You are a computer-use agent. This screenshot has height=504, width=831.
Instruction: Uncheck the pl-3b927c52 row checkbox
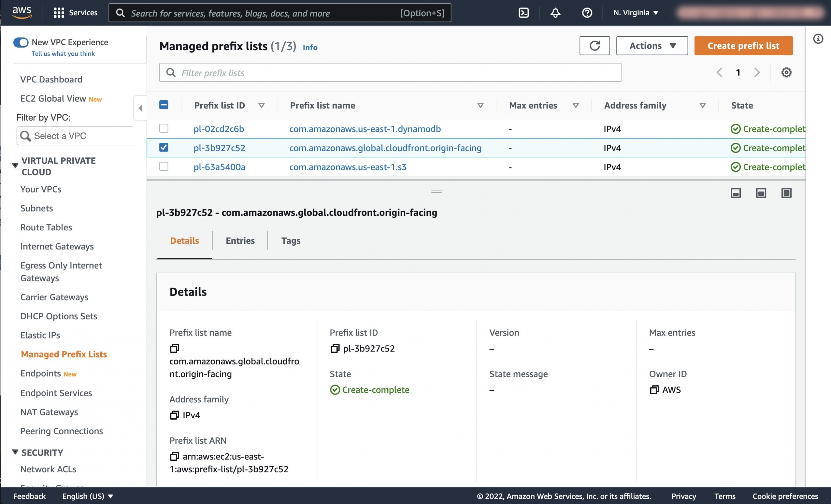tap(164, 147)
